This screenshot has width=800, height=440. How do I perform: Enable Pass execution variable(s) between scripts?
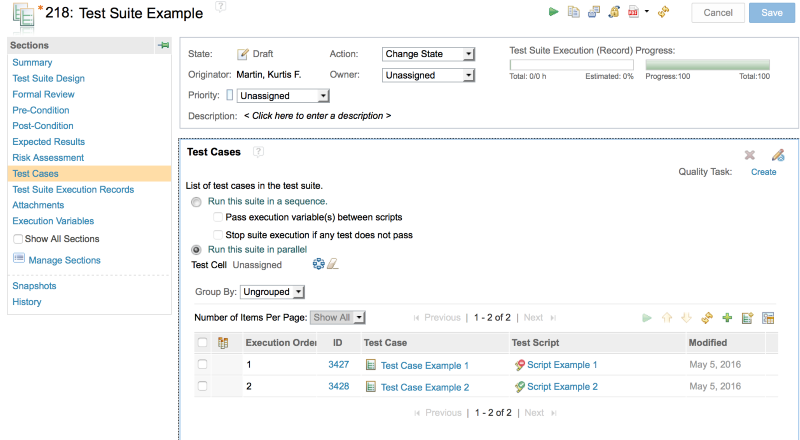click(x=218, y=217)
